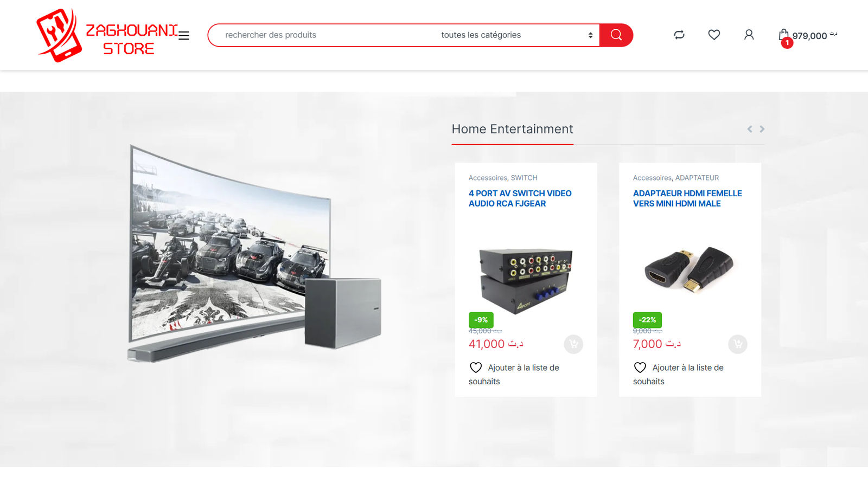Screen dimensions: 868x496
Task: Click the 'Home Entertainment' heading
Action: (x=512, y=129)
